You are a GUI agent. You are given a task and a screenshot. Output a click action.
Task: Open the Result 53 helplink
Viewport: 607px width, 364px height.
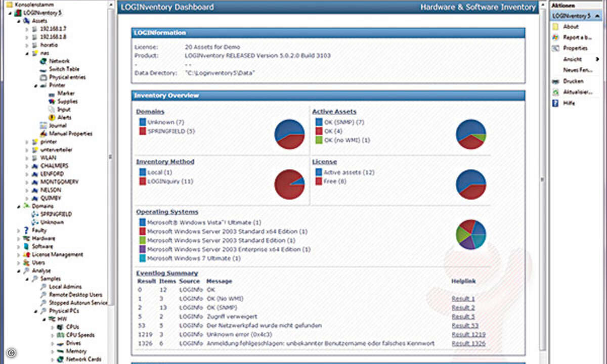(465, 326)
